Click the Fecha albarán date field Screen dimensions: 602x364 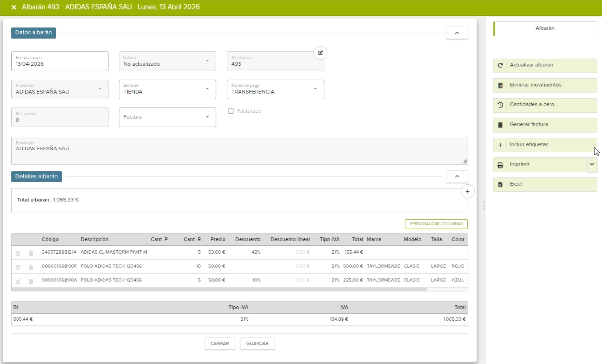pos(60,61)
